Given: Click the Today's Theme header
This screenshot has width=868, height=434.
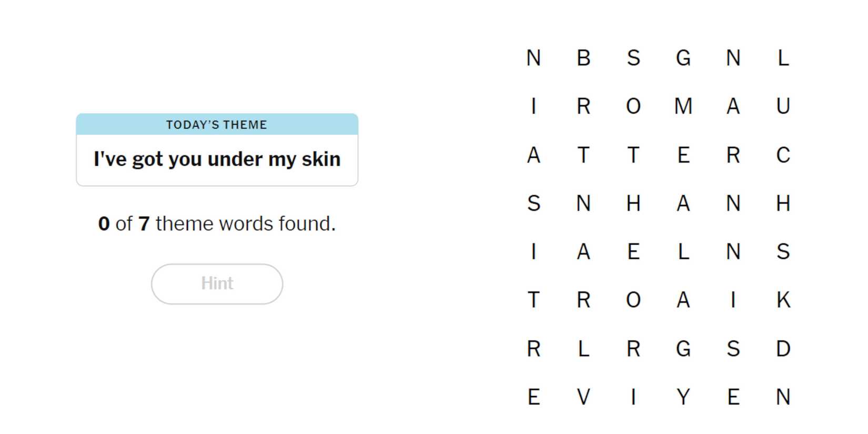Looking at the screenshot, I should (217, 125).
